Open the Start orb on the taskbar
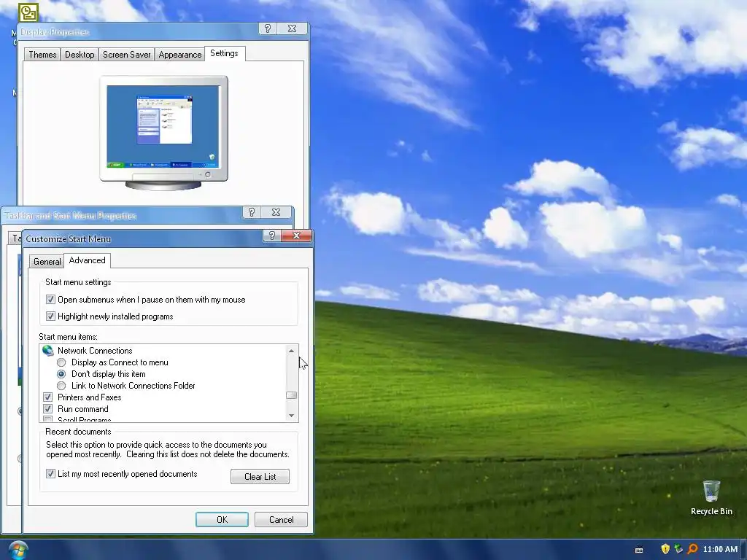The image size is (747, 560). click(x=18, y=550)
